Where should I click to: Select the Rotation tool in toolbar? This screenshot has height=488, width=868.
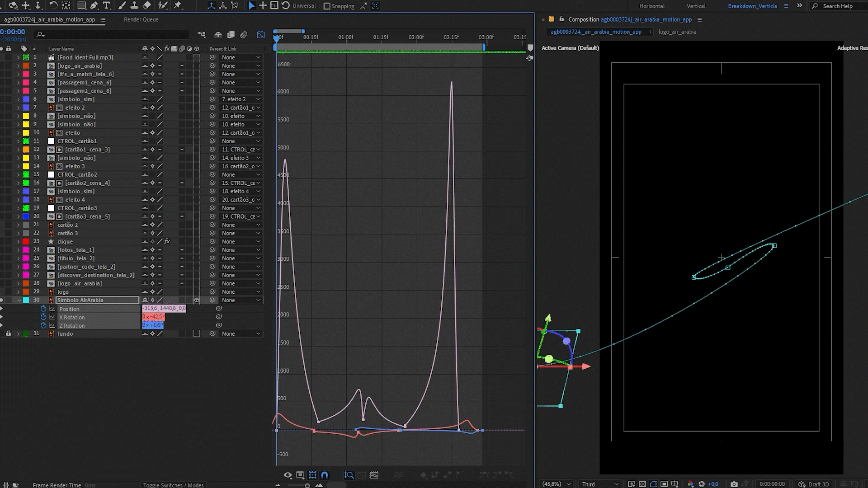point(53,5)
